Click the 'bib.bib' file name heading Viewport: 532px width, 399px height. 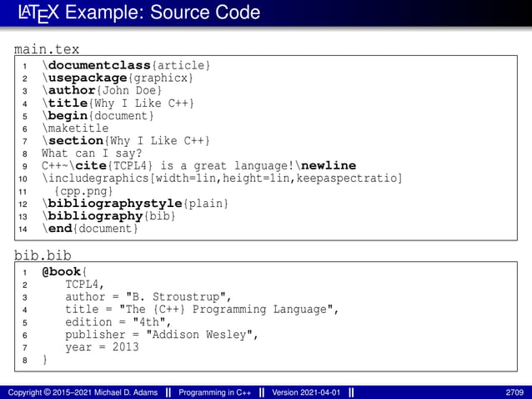coord(43,255)
